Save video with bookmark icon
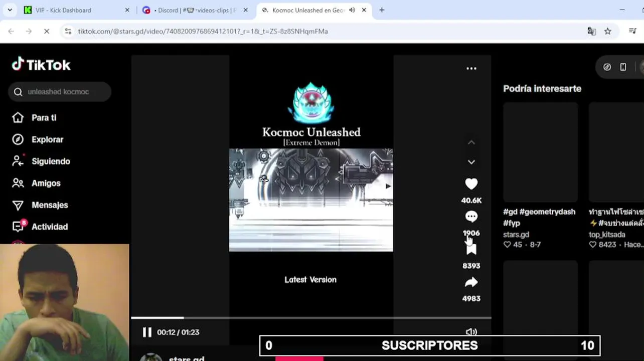Image resolution: width=644 pixels, height=361 pixels. 471,249
